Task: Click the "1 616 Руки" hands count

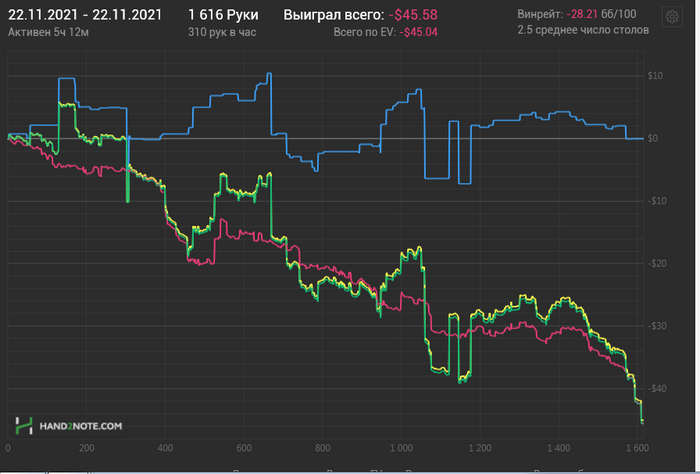Action: tap(223, 15)
